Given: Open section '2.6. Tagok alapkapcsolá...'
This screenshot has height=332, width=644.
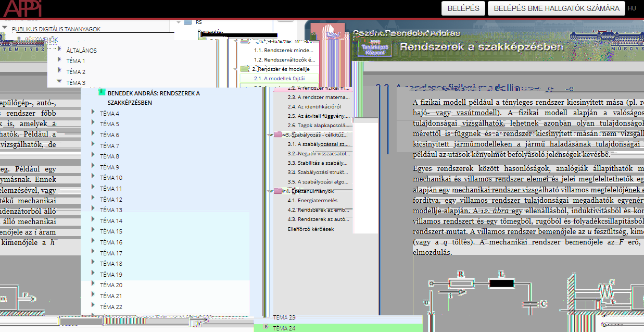Looking at the screenshot, I should [x=319, y=125].
